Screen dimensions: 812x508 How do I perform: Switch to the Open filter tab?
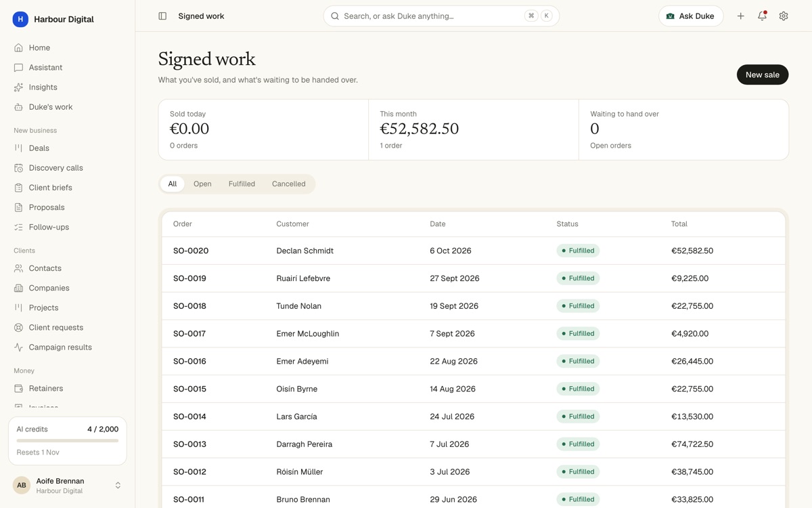(x=202, y=184)
